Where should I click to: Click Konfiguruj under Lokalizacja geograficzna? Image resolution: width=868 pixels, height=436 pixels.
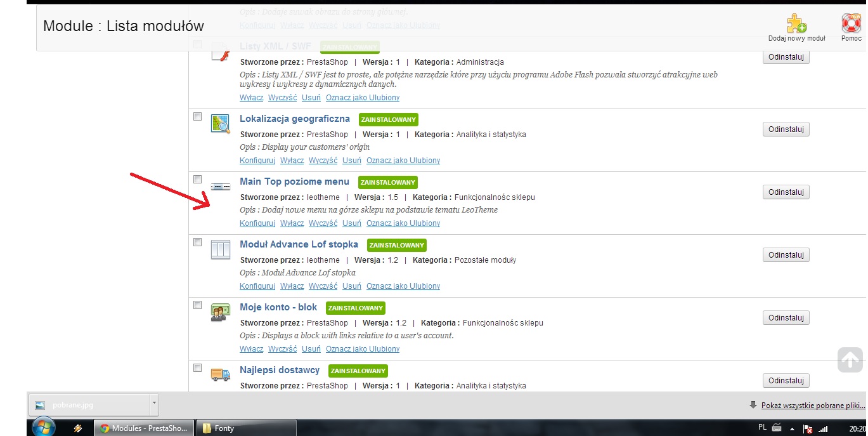coord(257,161)
